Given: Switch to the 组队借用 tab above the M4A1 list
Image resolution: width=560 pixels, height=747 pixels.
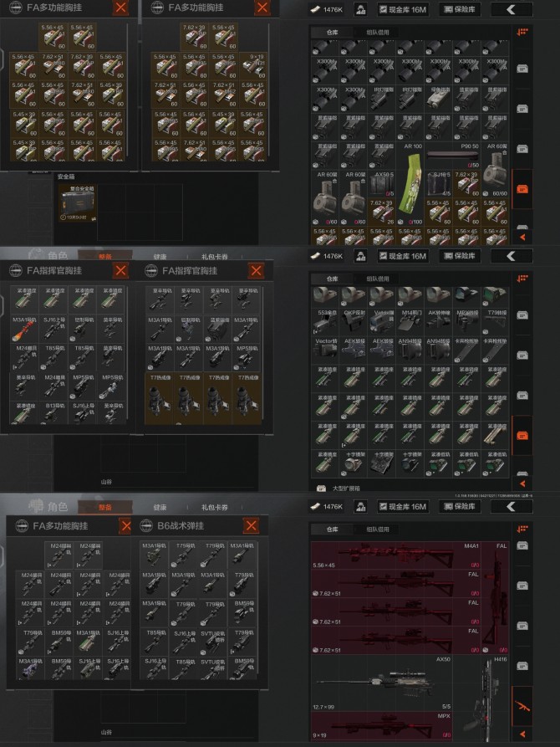Looking at the screenshot, I should (378, 530).
